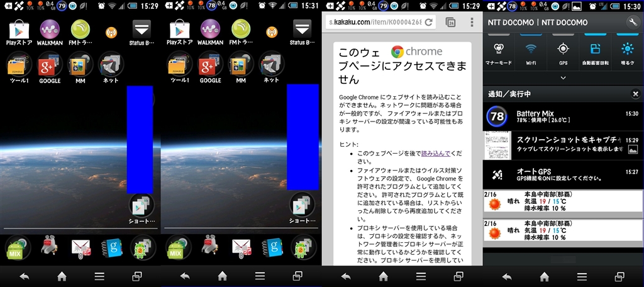Open the GOOGLE folder on the 15:29 home screen
The image size is (644, 287).
click(50, 68)
